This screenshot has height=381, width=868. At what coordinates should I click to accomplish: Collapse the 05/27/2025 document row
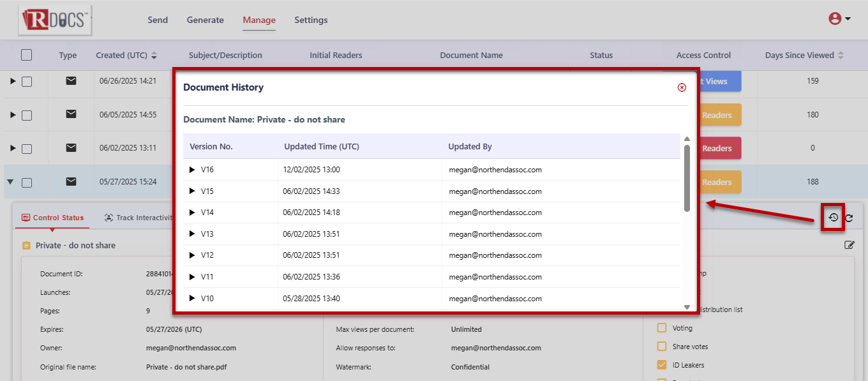point(10,182)
